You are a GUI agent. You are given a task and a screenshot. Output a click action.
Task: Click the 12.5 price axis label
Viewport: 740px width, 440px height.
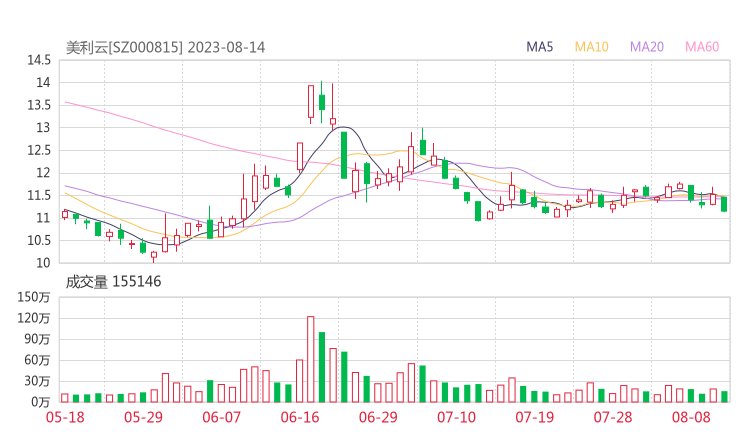pyautogui.click(x=39, y=150)
